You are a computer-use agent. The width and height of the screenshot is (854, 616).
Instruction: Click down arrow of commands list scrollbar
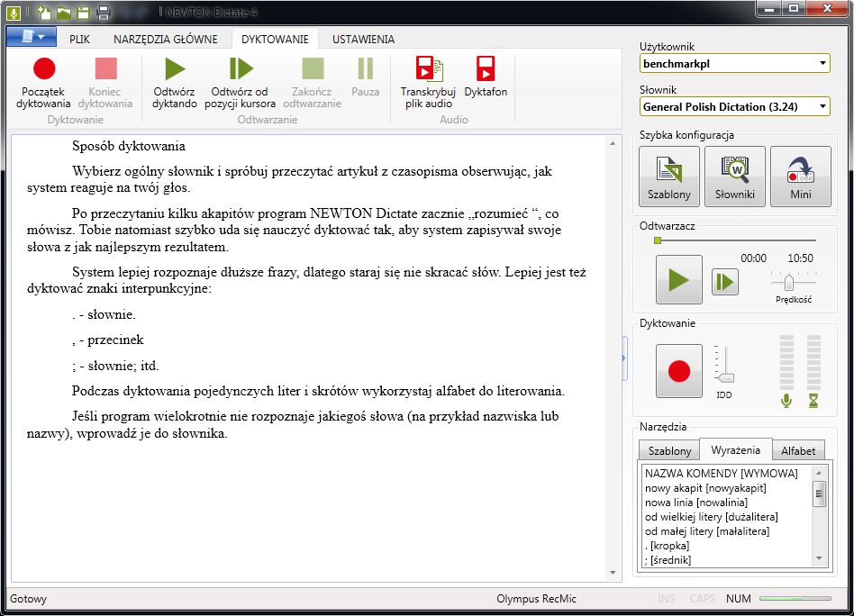pyautogui.click(x=819, y=558)
